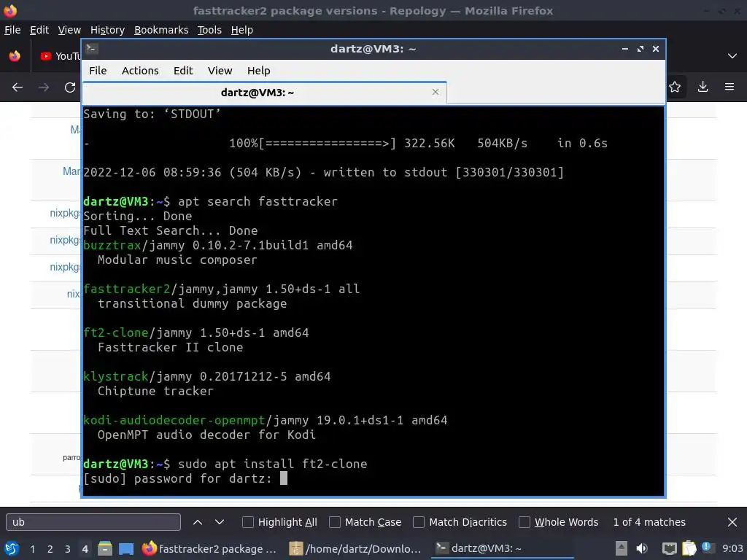
Task: Open the terminal View menu
Action: point(220,71)
